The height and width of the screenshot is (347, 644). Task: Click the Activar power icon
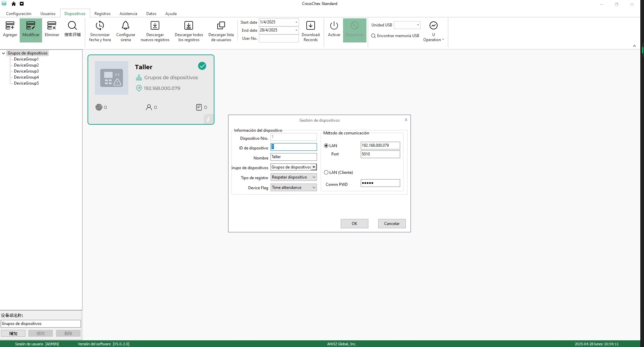pos(334,26)
